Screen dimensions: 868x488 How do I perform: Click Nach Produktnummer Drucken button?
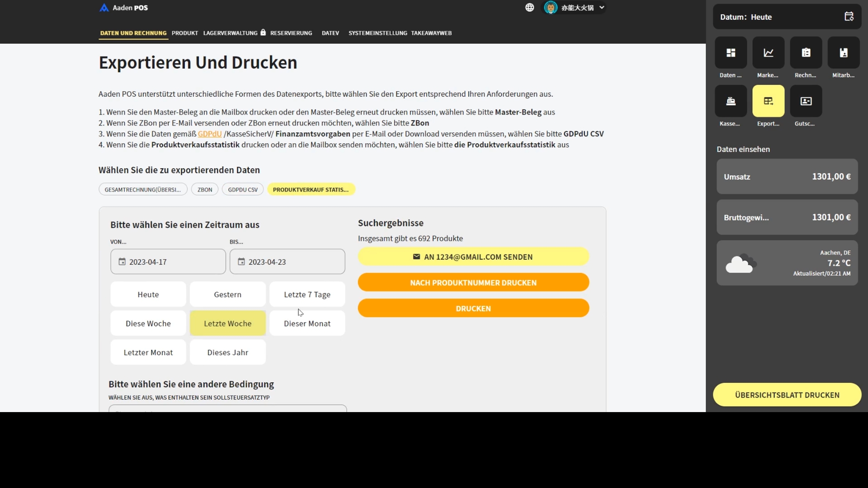coord(473,282)
